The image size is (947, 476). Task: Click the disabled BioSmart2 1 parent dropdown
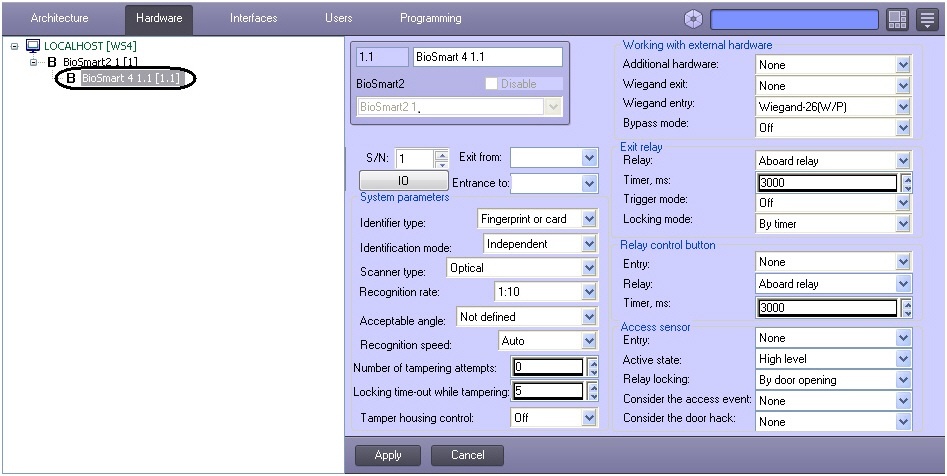[x=460, y=107]
